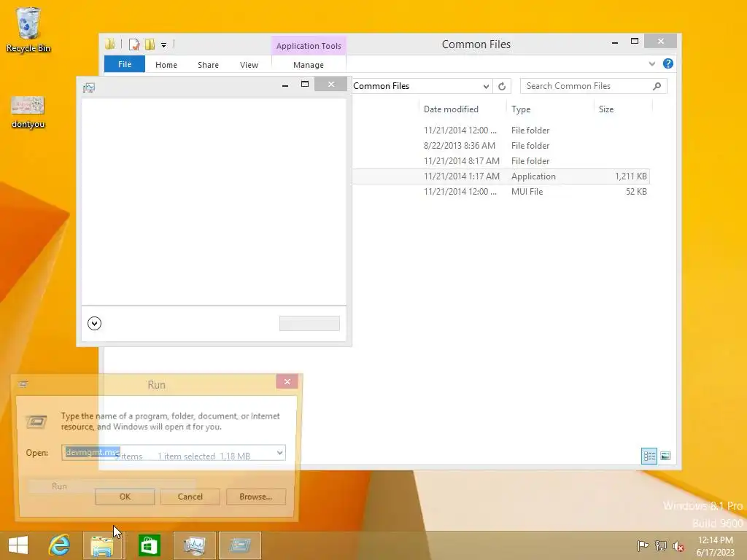Image resolution: width=747 pixels, height=560 pixels.
Task: Click Cancel in the Run dialog
Action: click(190, 497)
